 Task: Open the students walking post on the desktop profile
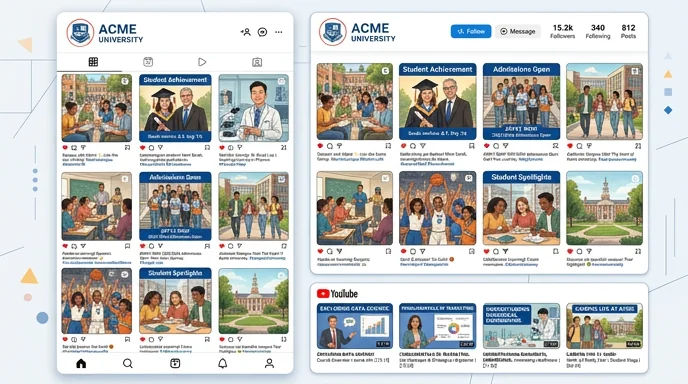coord(604,101)
